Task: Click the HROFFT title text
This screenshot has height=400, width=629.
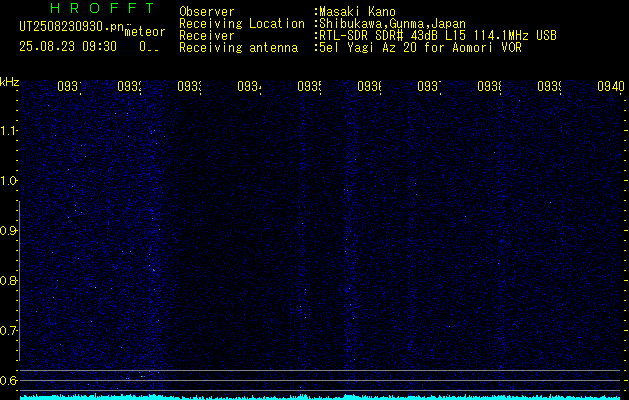Action: [x=102, y=8]
